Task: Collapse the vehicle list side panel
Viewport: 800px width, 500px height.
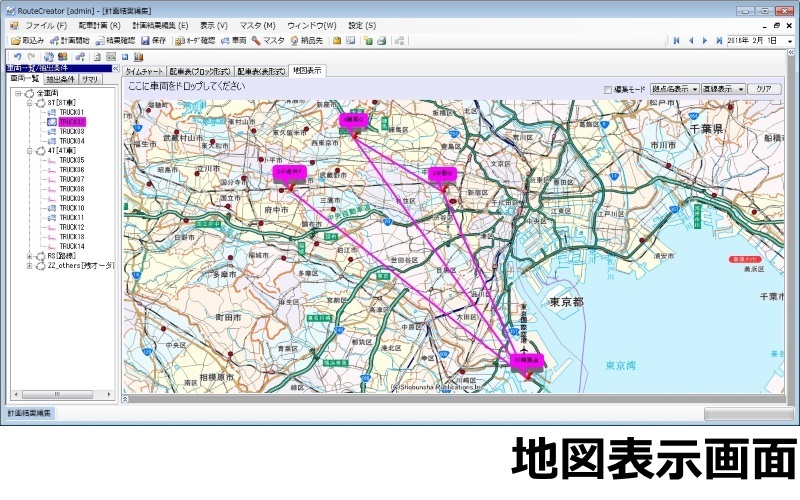Action: (115, 68)
